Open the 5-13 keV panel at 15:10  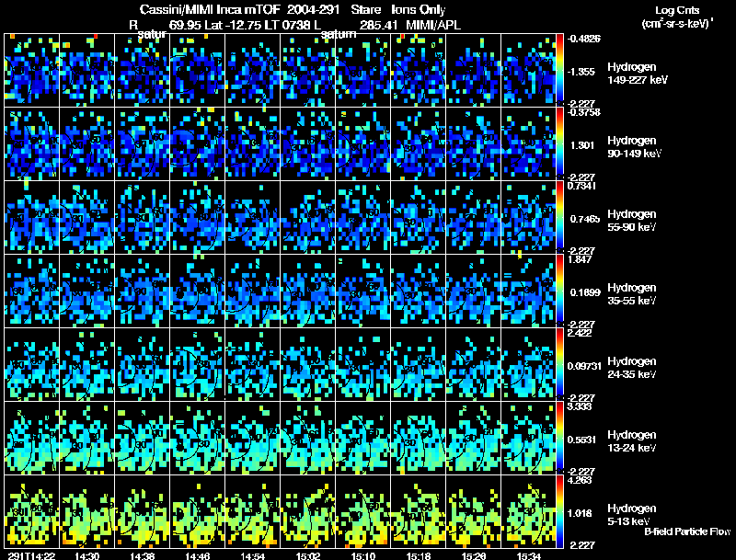coord(362,511)
